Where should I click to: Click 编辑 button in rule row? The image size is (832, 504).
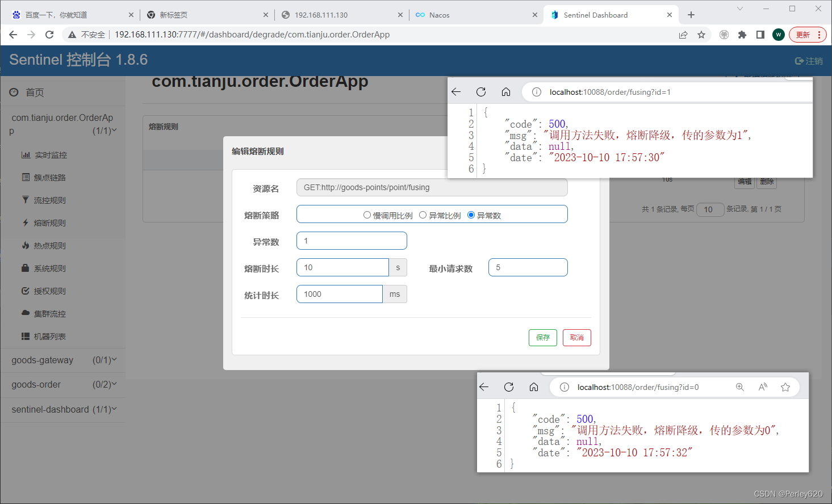click(x=745, y=182)
